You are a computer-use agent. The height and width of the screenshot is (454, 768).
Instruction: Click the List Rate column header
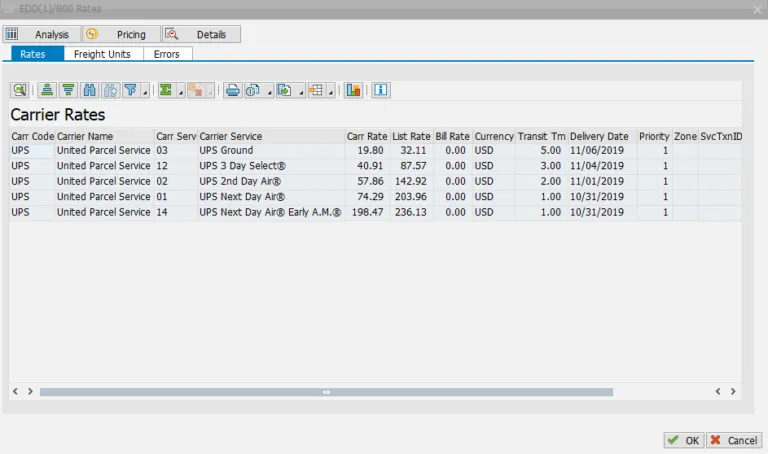[411, 136]
